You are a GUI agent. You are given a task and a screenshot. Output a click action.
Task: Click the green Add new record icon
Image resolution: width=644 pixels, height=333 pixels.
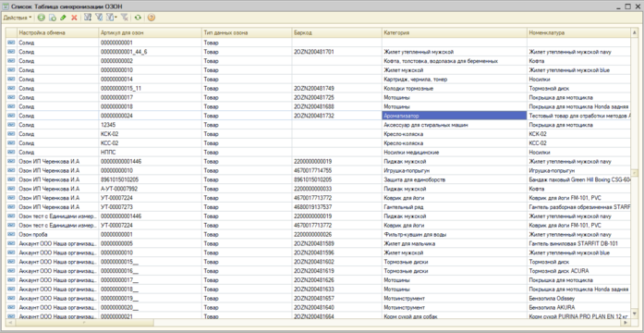pos(41,18)
